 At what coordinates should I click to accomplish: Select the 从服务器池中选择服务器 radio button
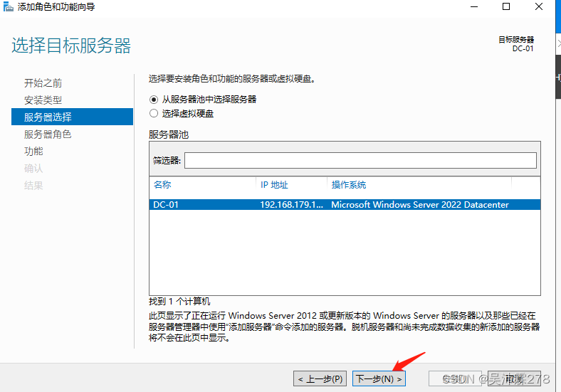click(154, 100)
